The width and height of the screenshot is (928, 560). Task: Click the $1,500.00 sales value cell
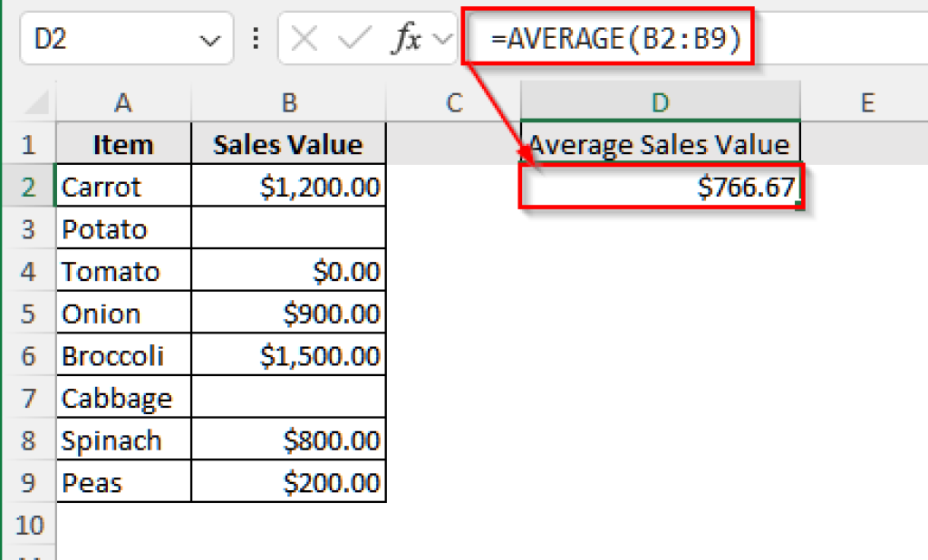pos(288,355)
